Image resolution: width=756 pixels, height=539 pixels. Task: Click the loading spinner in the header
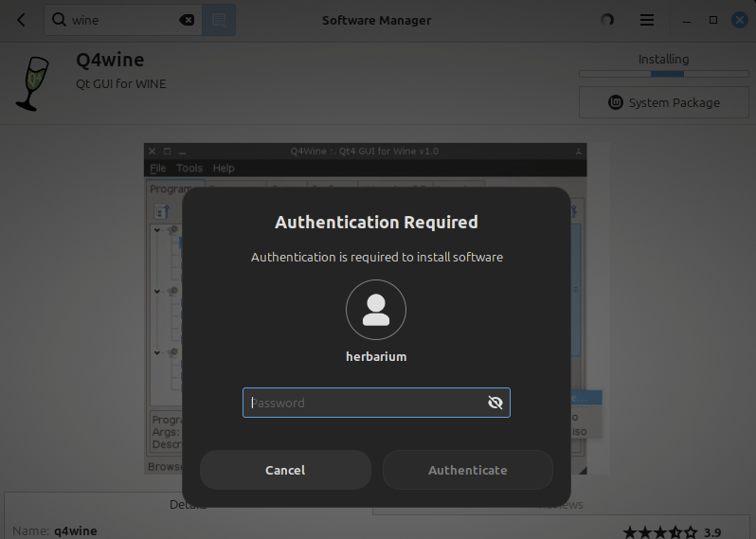[607, 20]
